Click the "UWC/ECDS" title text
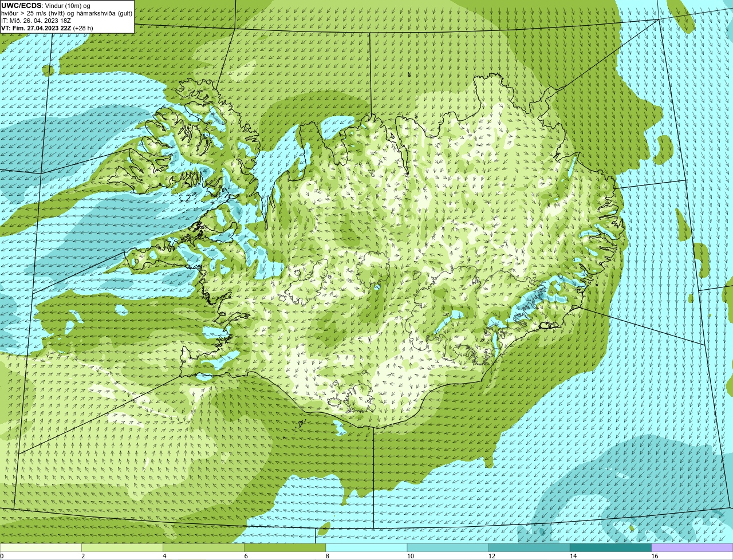Viewport: 733px width, 560px height. (x=21, y=5)
